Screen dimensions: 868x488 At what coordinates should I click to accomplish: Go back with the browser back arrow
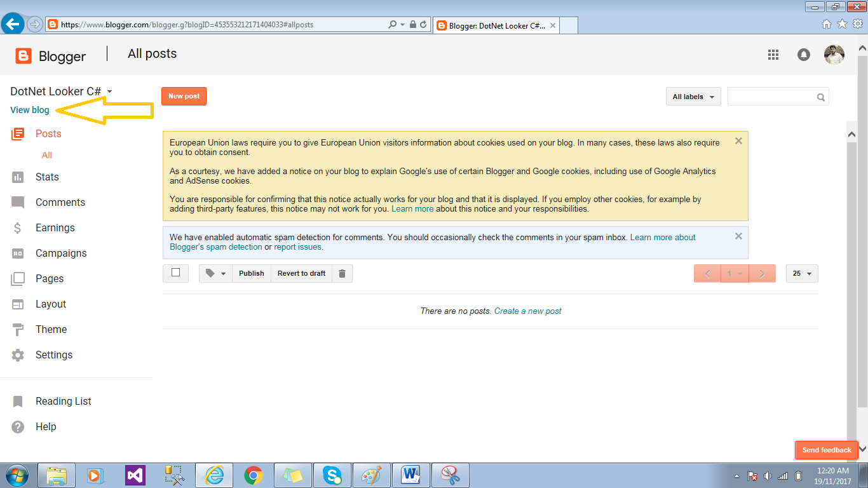pyautogui.click(x=13, y=25)
